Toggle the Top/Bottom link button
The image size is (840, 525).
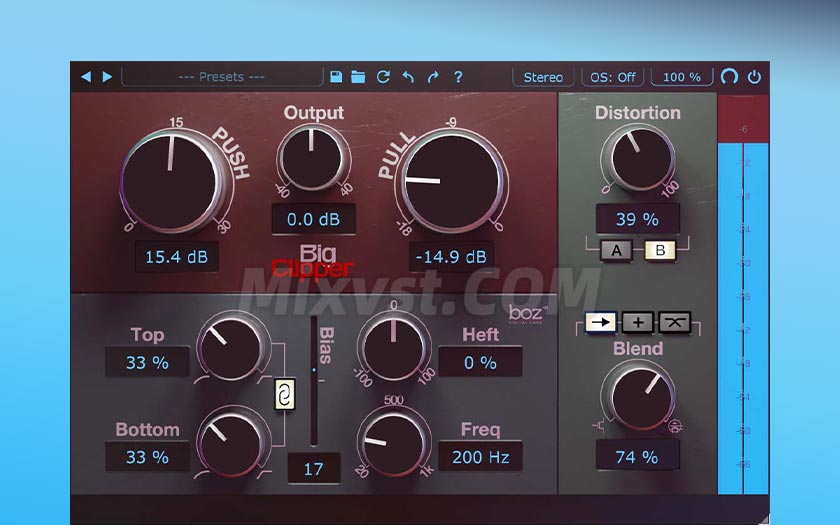pos(283,396)
